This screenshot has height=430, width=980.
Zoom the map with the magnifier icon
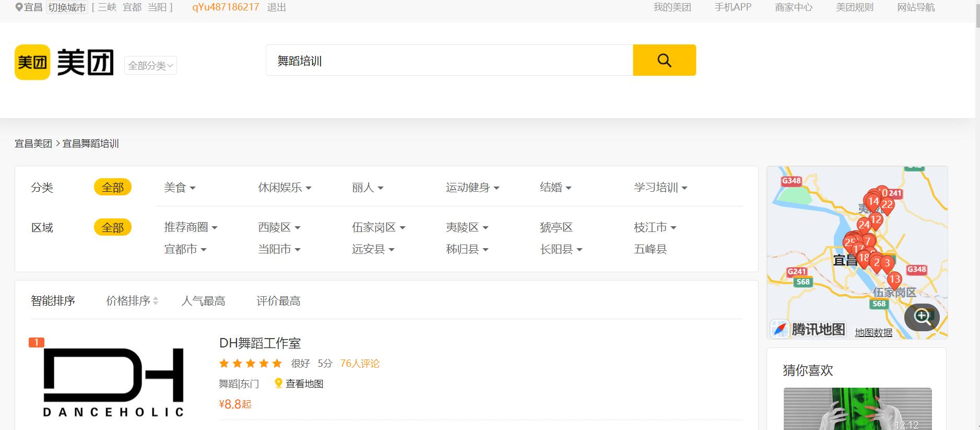pyautogui.click(x=922, y=317)
